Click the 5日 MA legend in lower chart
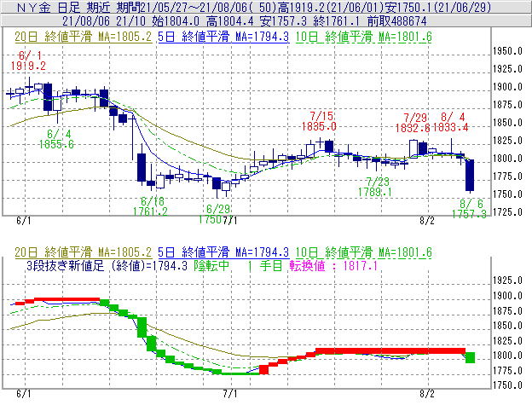This screenshot has width=532, height=405. point(223,252)
